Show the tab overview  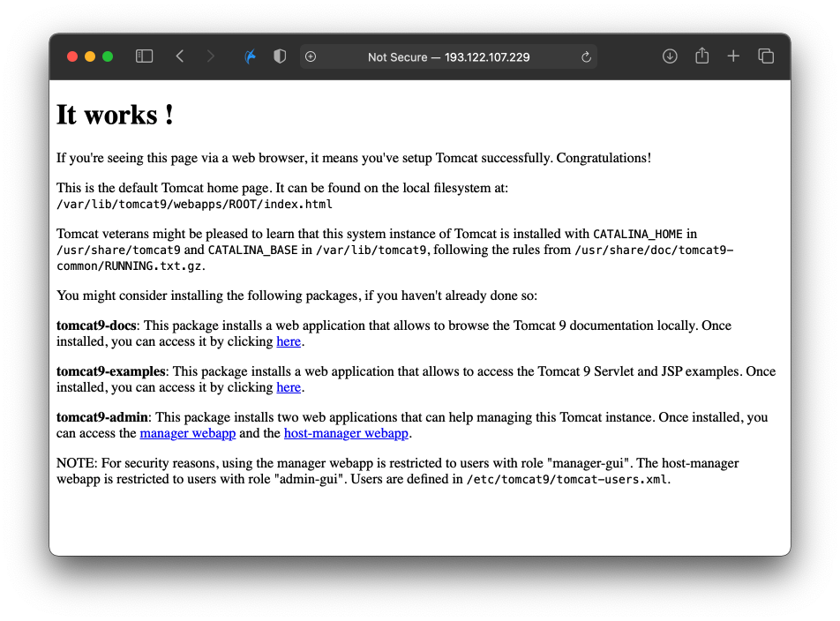766,56
